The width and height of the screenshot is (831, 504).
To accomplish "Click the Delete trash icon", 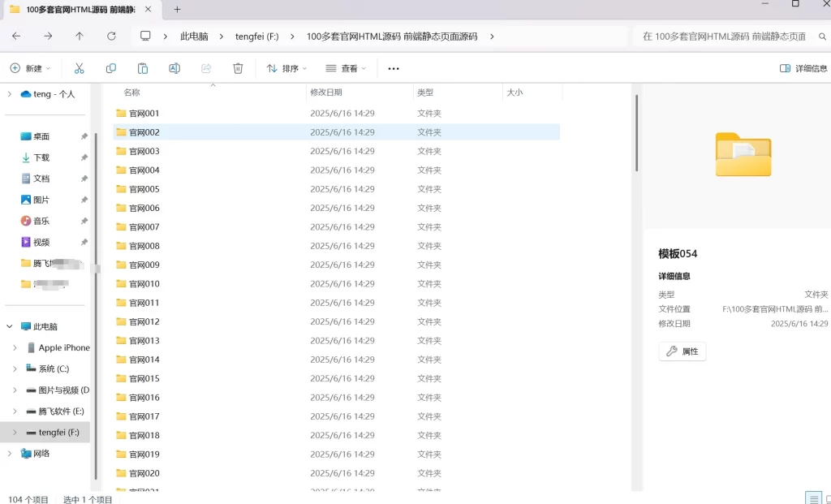I will (x=236, y=68).
